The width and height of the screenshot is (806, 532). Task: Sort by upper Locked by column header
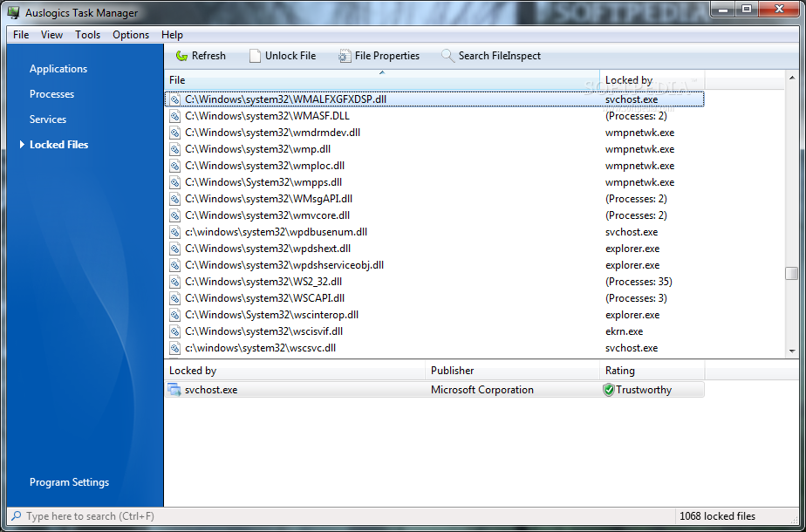tap(652, 80)
